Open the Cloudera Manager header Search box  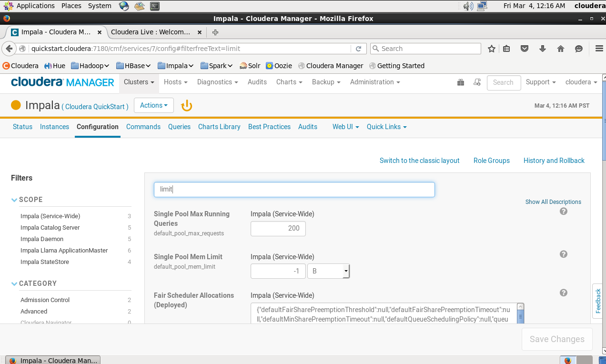pyautogui.click(x=504, y=82)
